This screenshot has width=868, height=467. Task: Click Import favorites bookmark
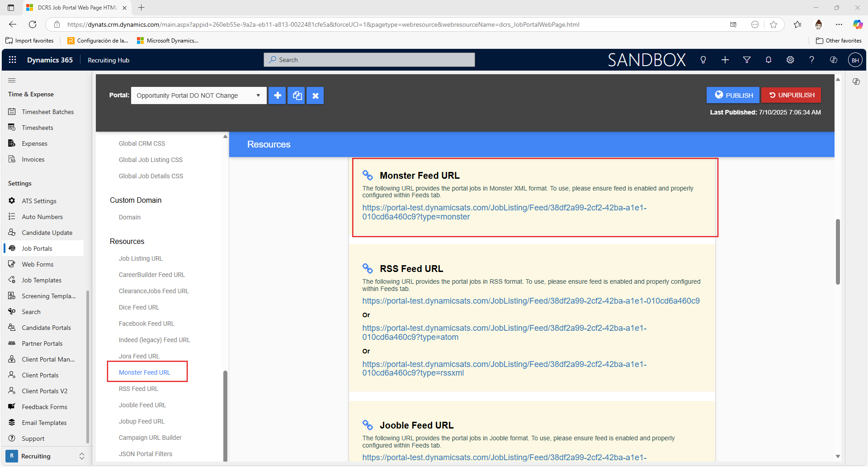(30, 41)
